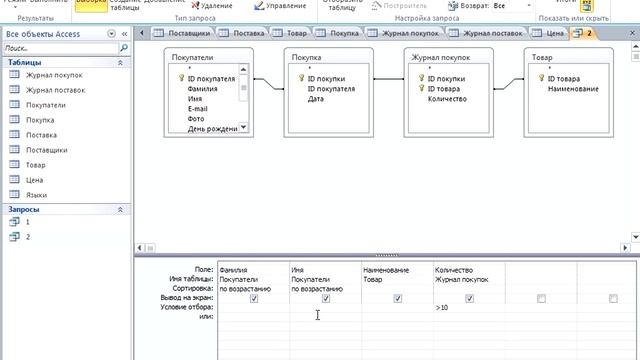Click the Итоги totals icon in ribbon

pos(587,6)
